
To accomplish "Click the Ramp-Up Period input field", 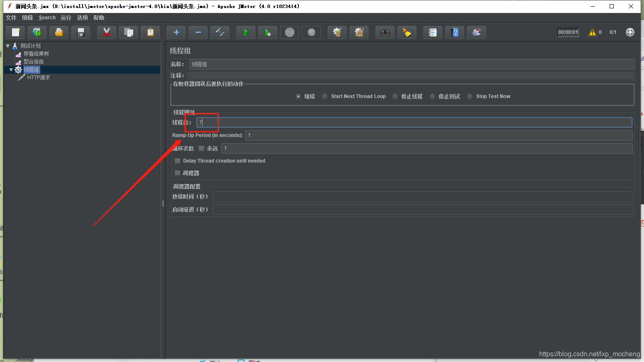I will click(x=439, y=135).
